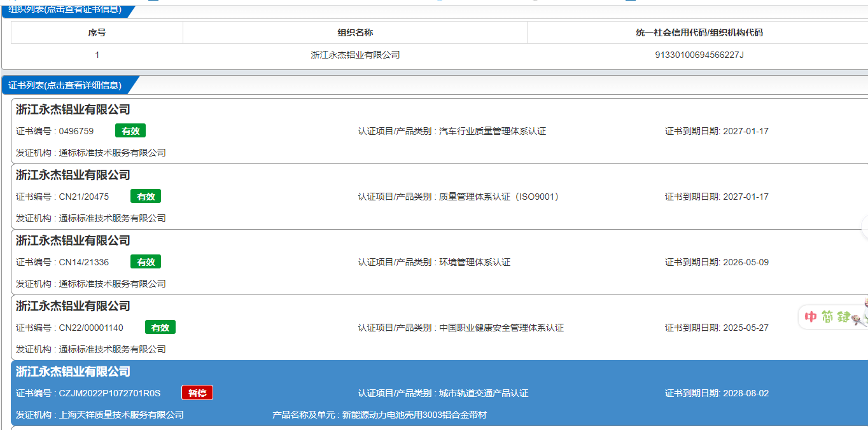
Task: Click 证书编号 : 0496759 text
Action: pyautogui.click(x=55, y=131)
